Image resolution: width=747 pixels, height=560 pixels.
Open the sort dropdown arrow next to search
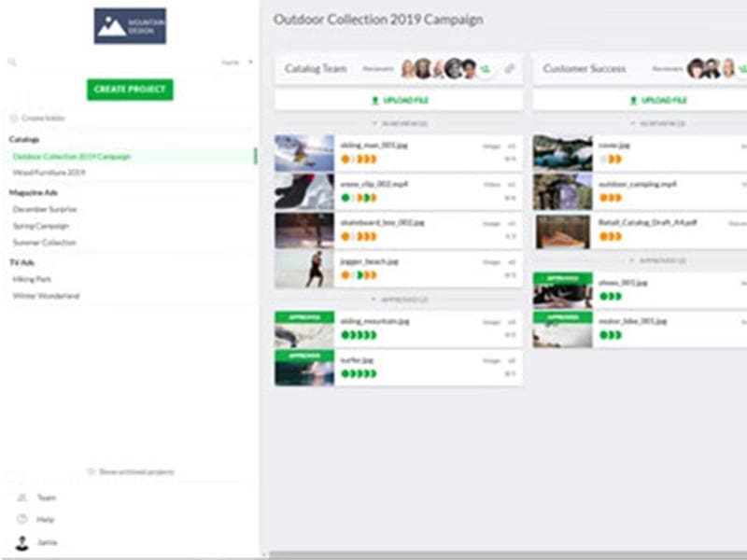(x=250, y=62)
